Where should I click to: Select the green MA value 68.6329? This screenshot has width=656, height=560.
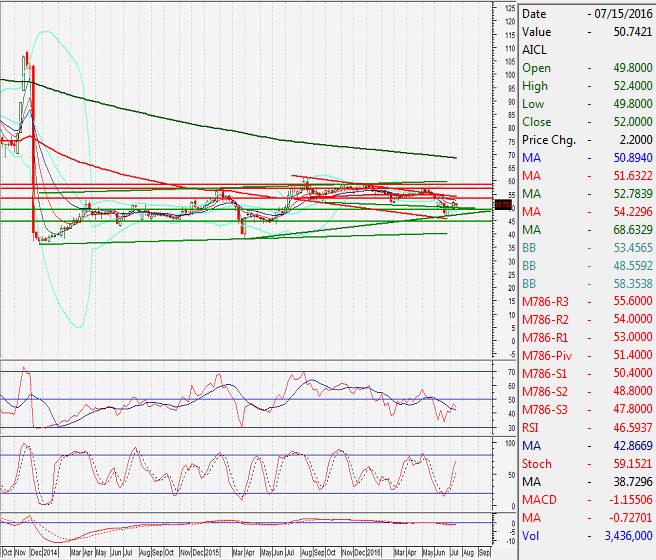click(x=626, y=230)
